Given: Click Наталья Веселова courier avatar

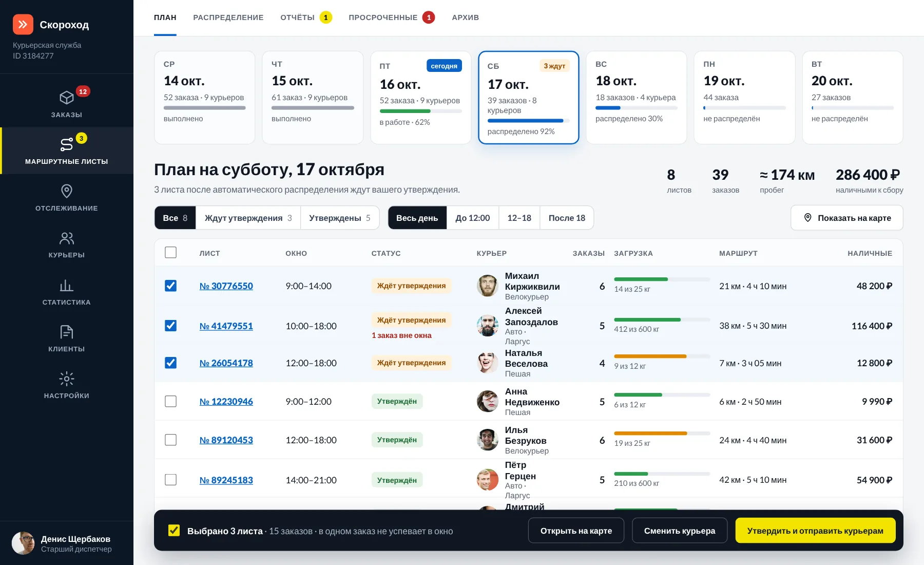Looking at the screenshot, I should pos(488,363).
